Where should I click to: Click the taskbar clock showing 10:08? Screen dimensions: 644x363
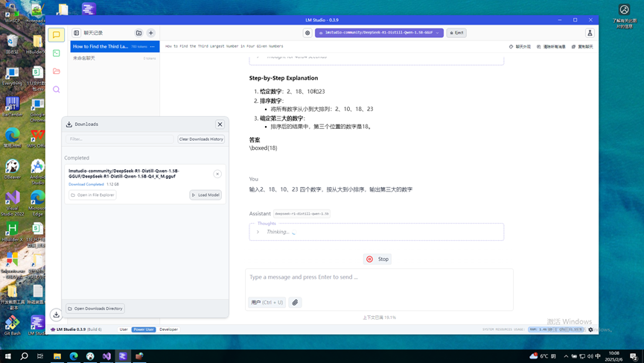click(x=613, y=356)
